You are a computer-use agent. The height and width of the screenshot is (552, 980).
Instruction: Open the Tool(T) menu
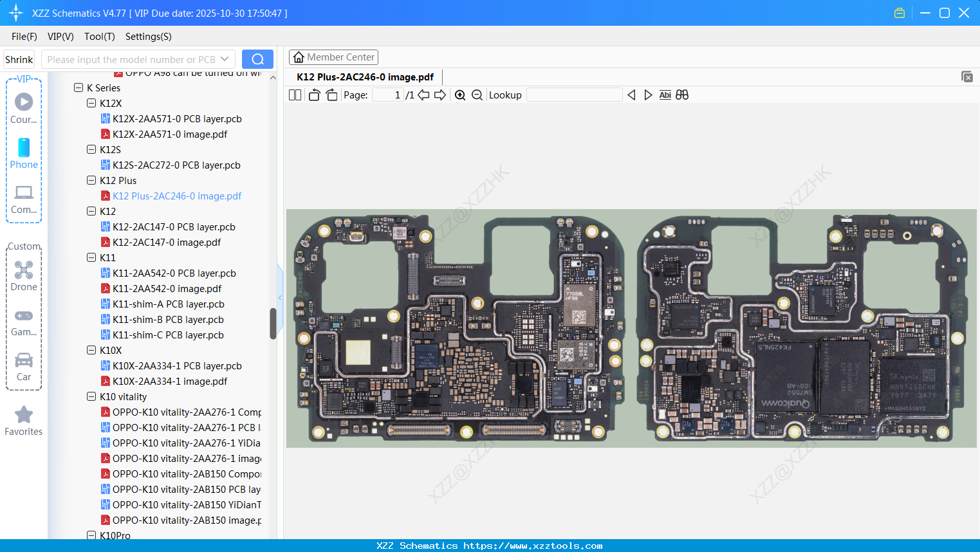point(99,37)
